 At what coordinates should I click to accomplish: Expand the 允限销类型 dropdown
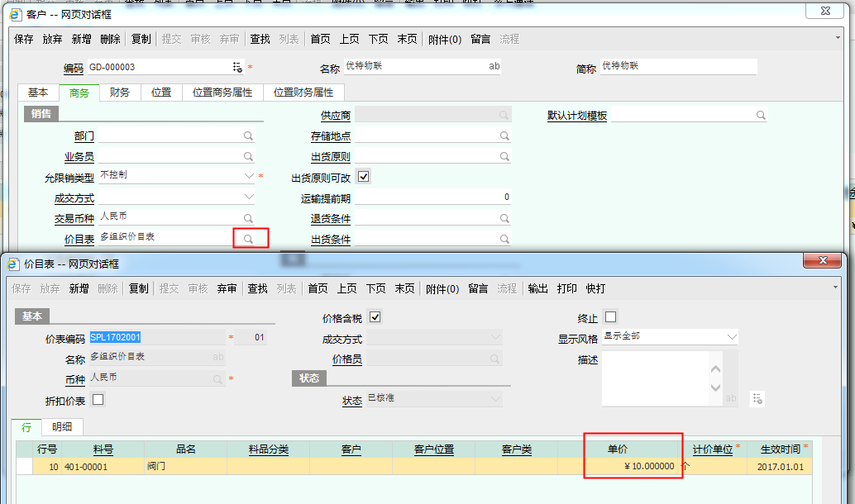pos(250,176)
